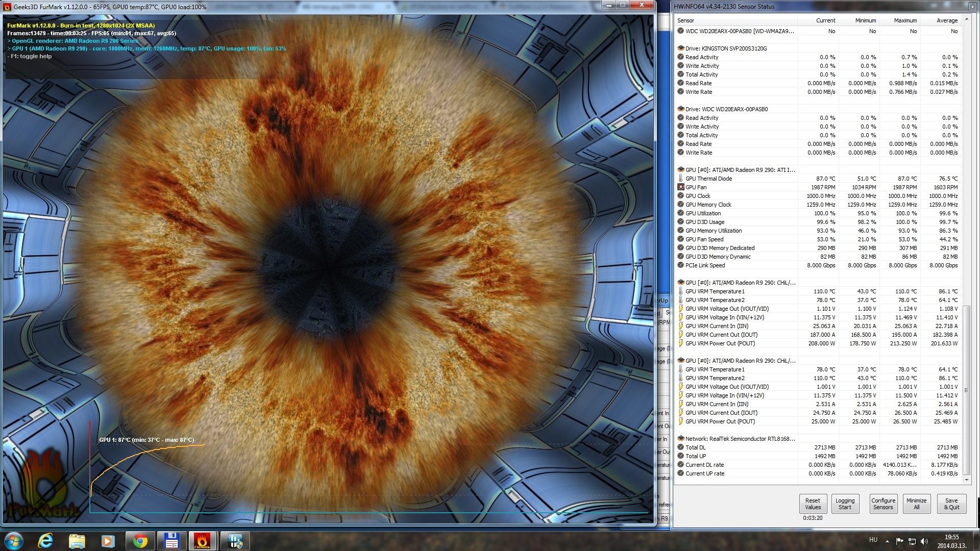Screen dimensions: 980x551
Task: Sort by the Sensor column header
Action: pyautogui.click(x=736, y=20)
